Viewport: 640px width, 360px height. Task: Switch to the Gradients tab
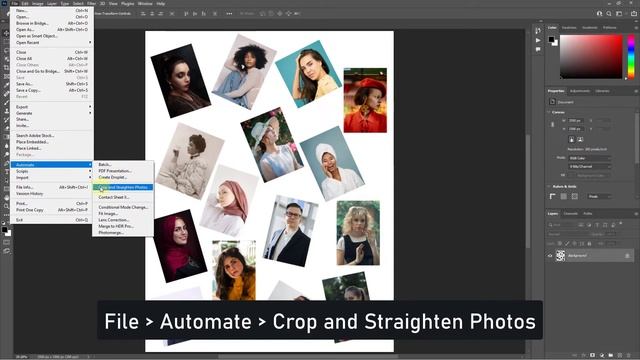pyautogui.click(x=590, y=28)
